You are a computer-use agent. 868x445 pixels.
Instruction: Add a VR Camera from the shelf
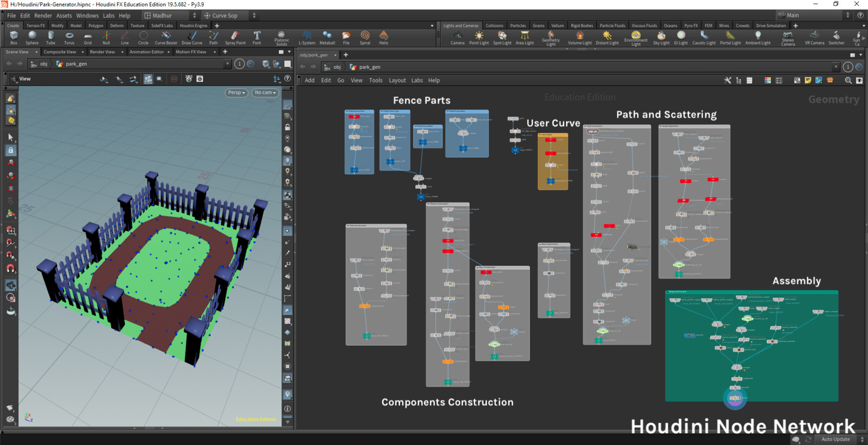[814, 37]
